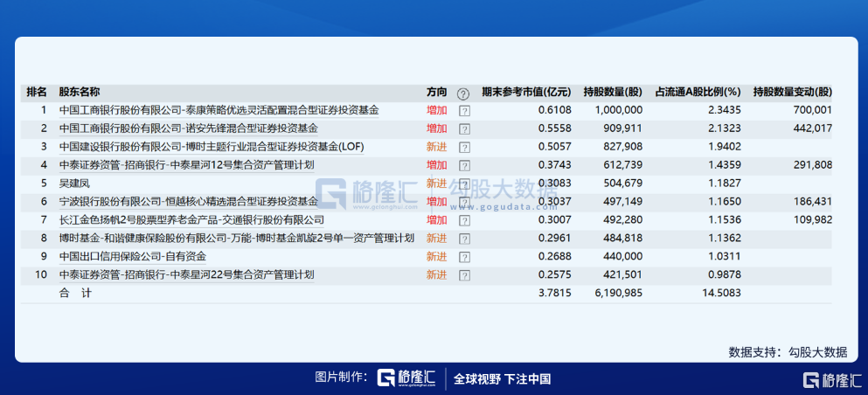Click the 格隆汇 logo in the bottom right corner
Screen dimensions: 868x395
click(831, 379)
